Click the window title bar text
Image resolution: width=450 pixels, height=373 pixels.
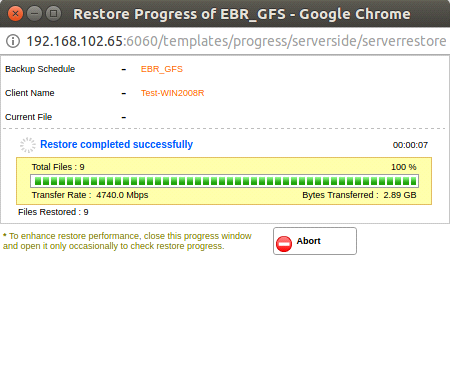click(x=242, y=14)
